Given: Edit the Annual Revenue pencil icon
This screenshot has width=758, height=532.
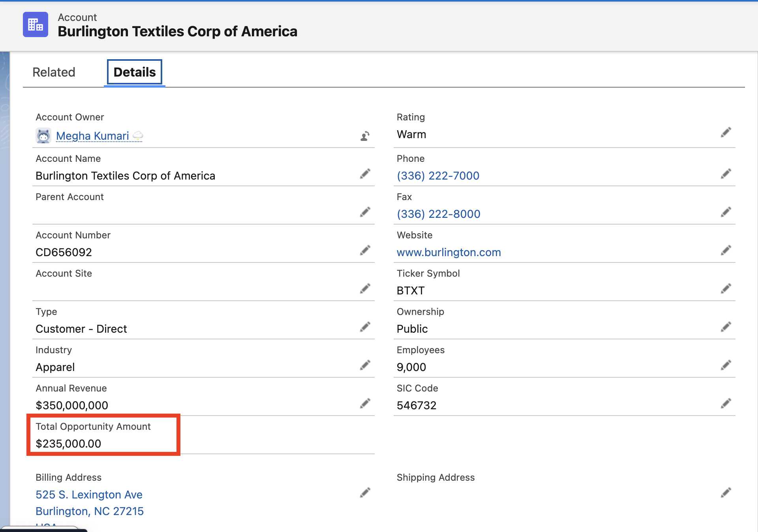Looking at the screenshot, I should (x=365, y=403).
